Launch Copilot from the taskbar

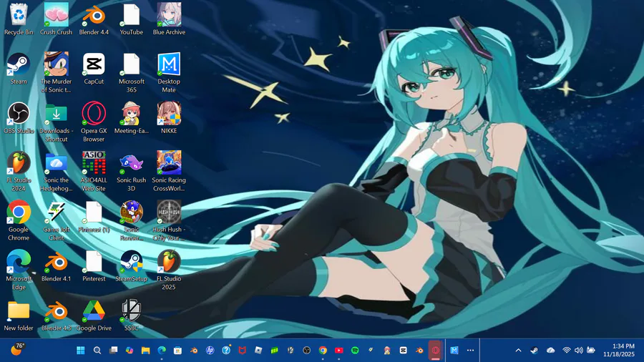130,350
